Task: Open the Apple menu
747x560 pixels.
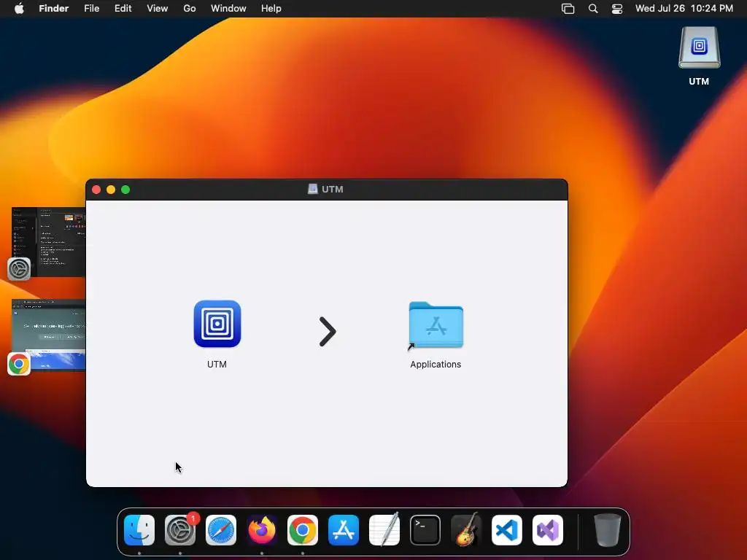Action: (x=19, y=9)
